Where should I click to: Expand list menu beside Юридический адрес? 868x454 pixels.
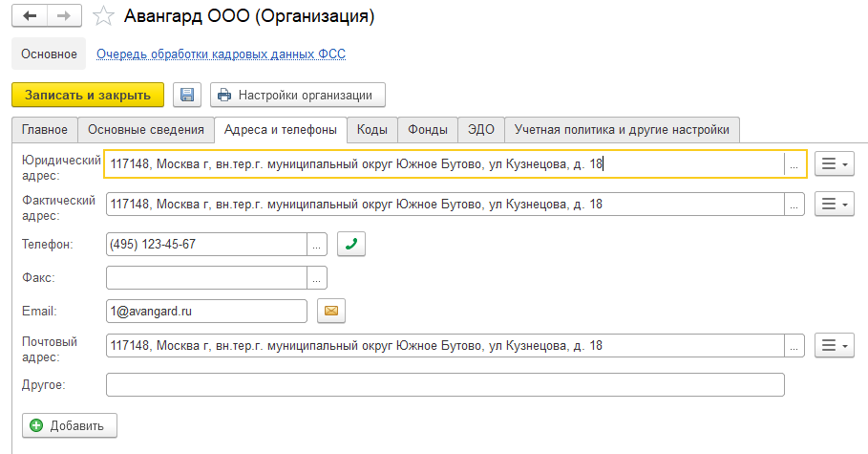point(834,164)
